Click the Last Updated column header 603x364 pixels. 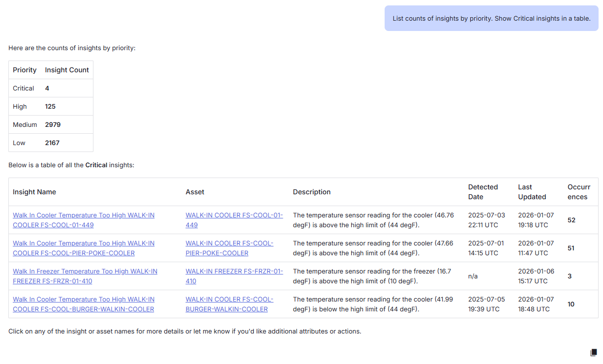(x=532, y=192)
